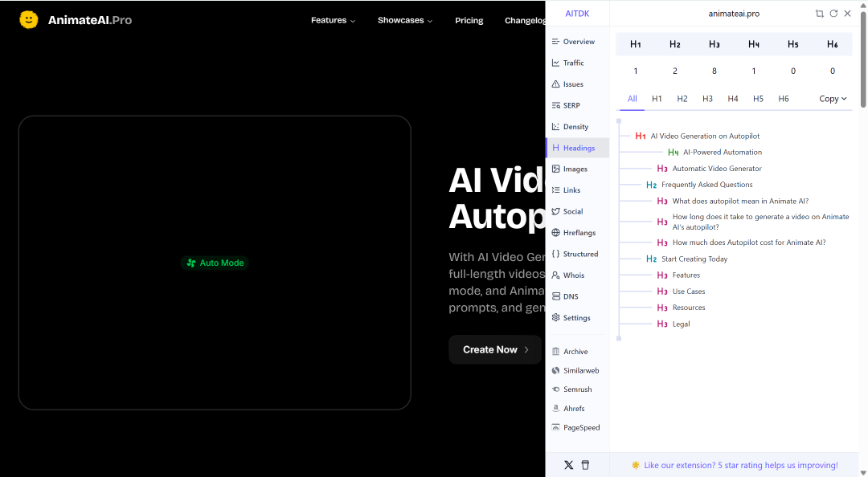Select the 'Automatic Video Generator' heading
The image size is (868, 477).
point(717,168)
